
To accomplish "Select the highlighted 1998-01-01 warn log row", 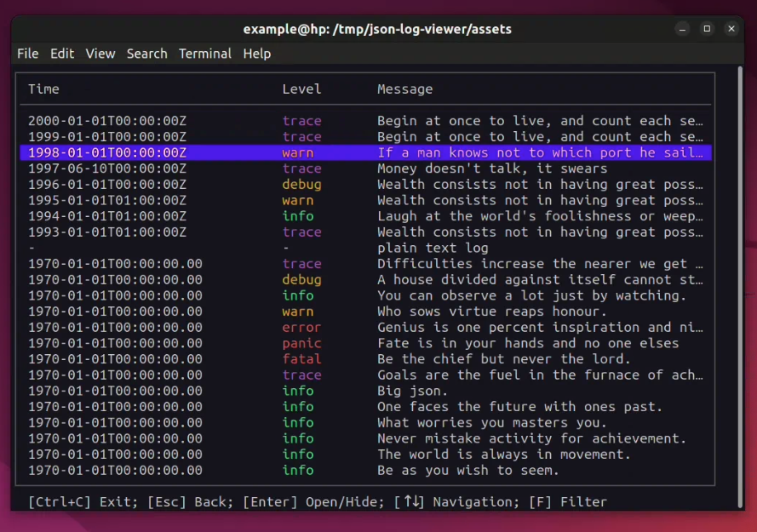I will (x=364, y=153).
